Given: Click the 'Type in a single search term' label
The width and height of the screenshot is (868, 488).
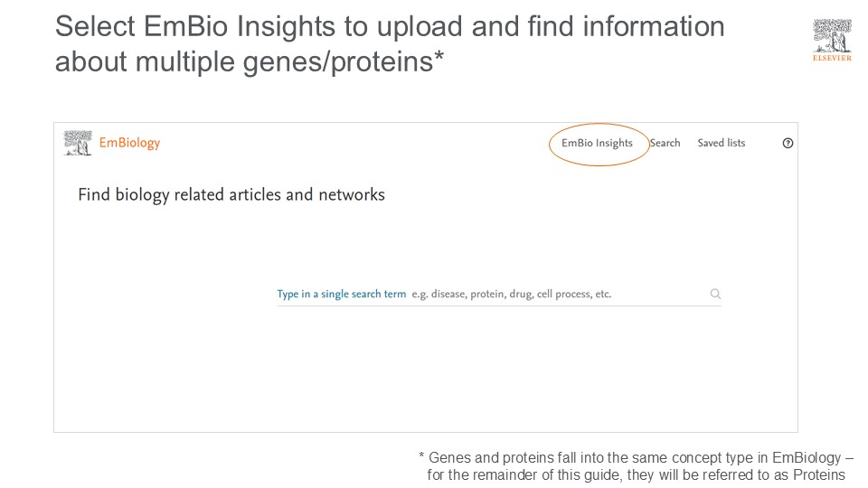Looking at the screenshot, I should point(341,294).
